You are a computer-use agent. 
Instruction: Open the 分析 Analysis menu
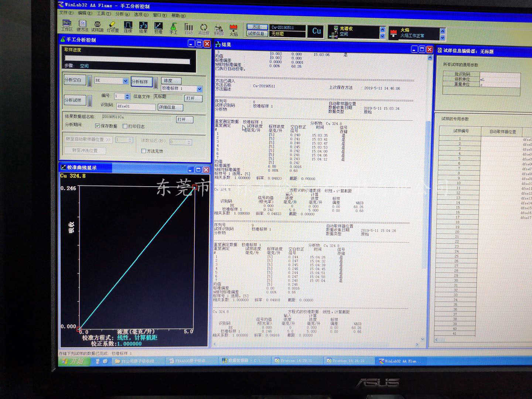(x=122, y=14)
